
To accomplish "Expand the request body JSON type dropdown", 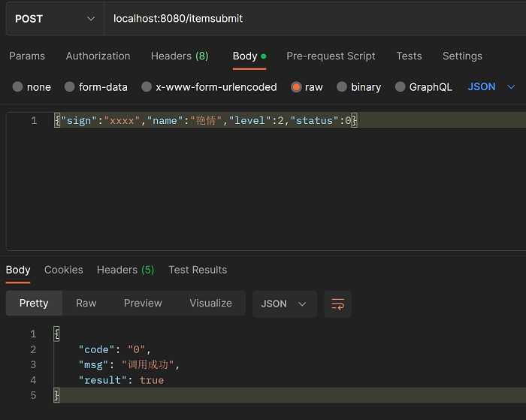I will pyautogui.click(x=491, y=87).
